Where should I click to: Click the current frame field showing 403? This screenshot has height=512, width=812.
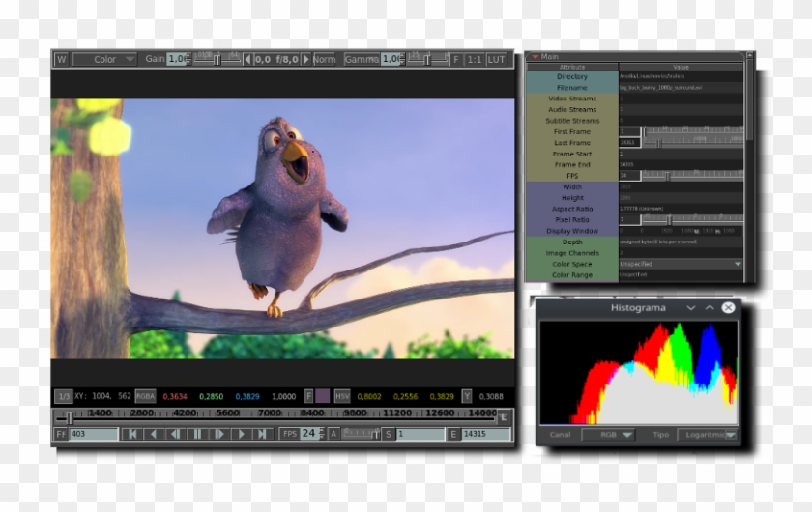[94, 434]
